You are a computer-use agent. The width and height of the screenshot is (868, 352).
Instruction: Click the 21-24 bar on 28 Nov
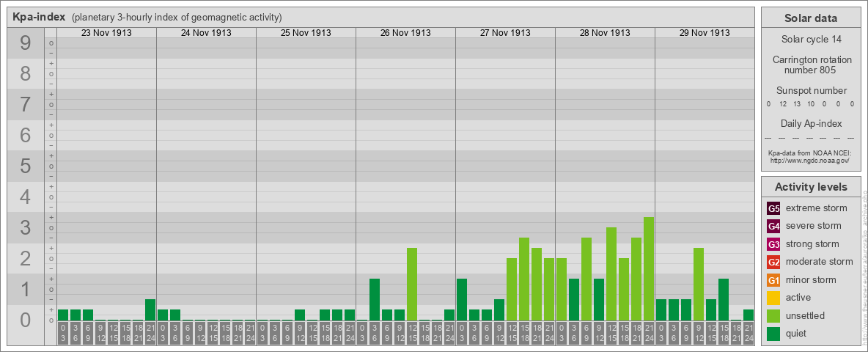[648, 269]
